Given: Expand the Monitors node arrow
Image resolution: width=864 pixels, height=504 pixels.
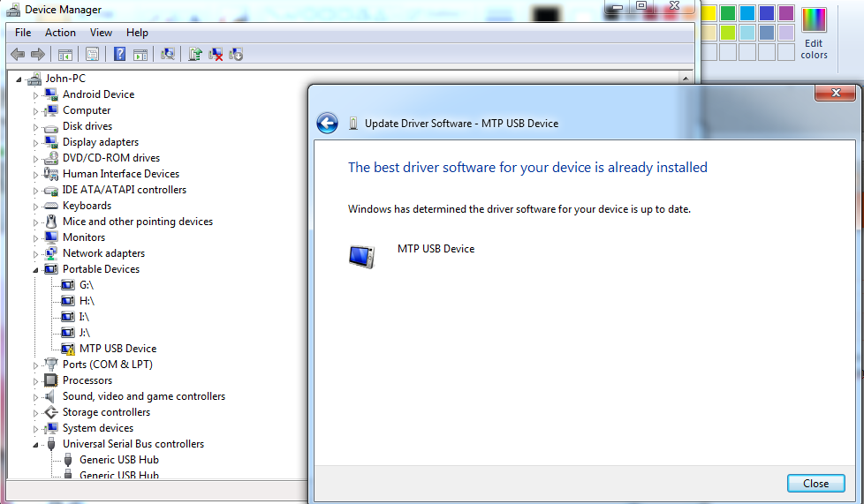Looking at the screenshot, I should (x=36, y=238).
